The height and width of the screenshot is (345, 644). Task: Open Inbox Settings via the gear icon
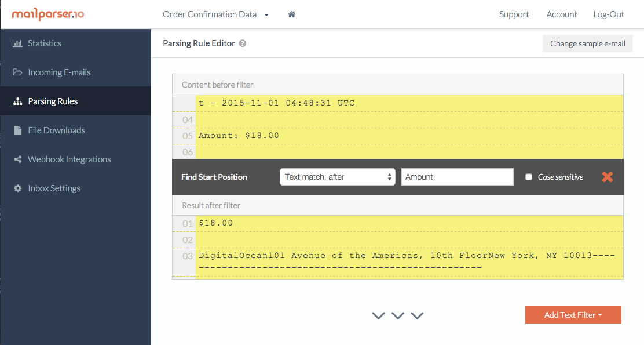pyautogui.click(x=17, y=188)
